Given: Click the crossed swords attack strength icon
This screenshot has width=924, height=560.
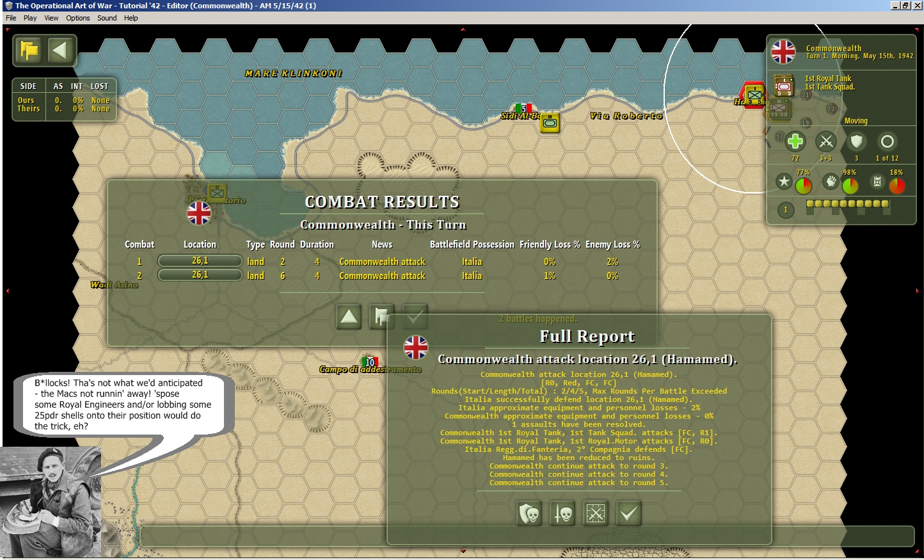Looking at the screenshot, I should coord(826,141).
